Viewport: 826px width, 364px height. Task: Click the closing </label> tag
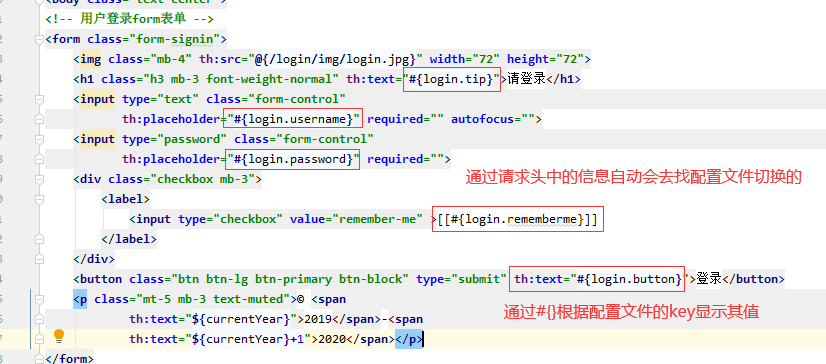tap(129, 239)
